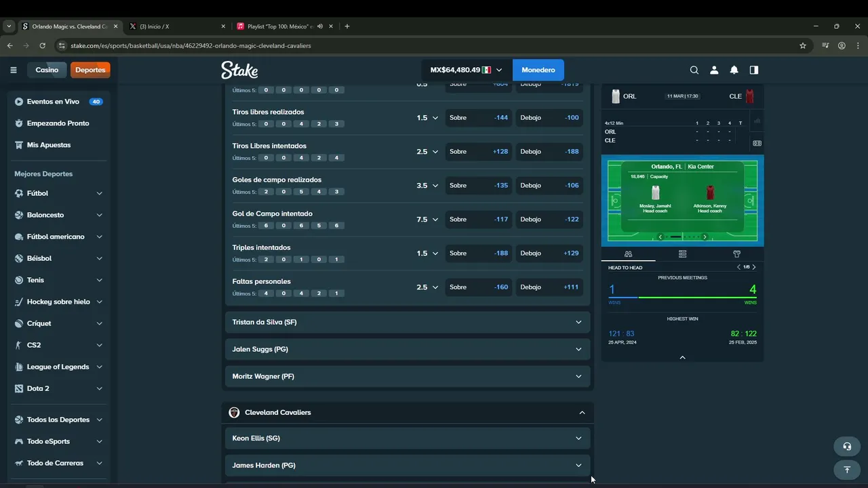Click the Stake logo

pos(239,70)
